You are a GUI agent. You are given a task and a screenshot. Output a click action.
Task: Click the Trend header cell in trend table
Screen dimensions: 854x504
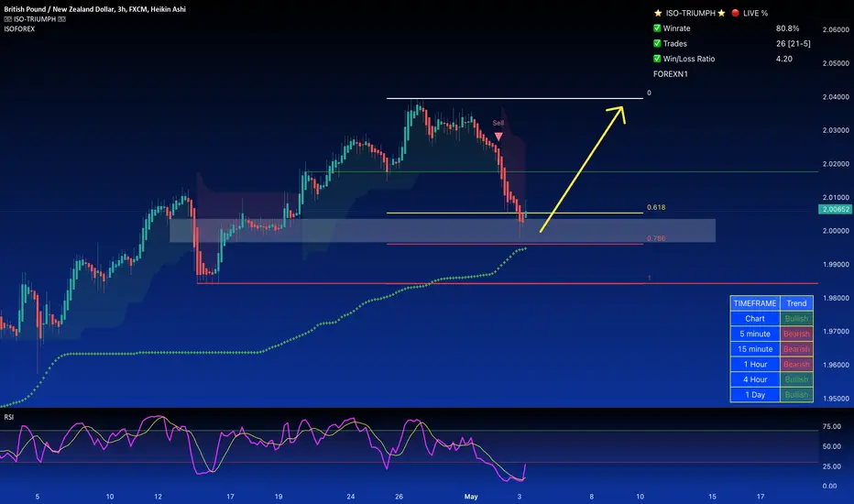coord(796,303)
